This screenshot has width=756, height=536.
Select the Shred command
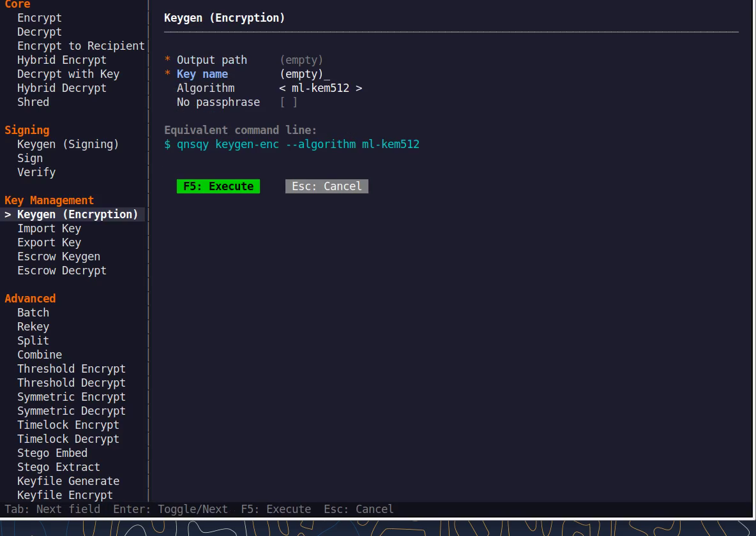pos(33,101)
